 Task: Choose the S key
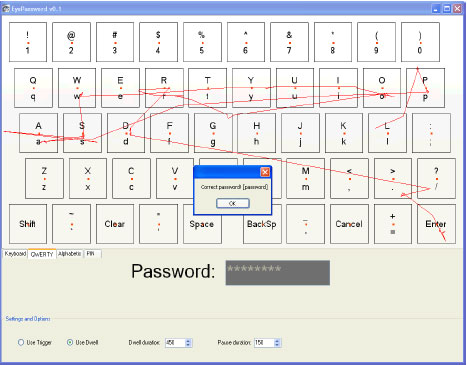point(82,133)
